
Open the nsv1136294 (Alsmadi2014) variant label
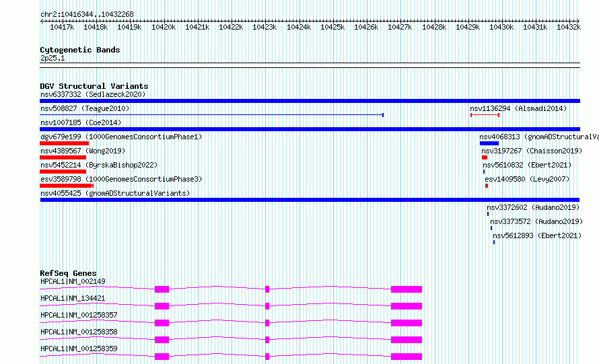(x=518, y=108)
